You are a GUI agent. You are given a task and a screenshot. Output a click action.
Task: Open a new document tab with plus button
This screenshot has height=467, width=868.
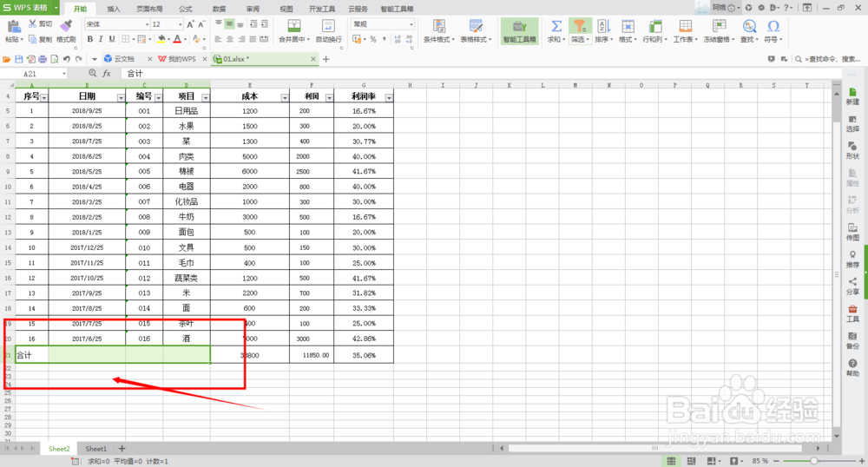[326, 59]
